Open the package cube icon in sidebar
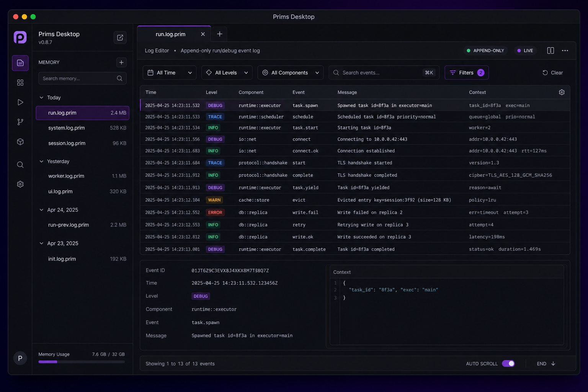Image resolution: width=588 pixels, height=392 pixels. [x=20, y=142]
